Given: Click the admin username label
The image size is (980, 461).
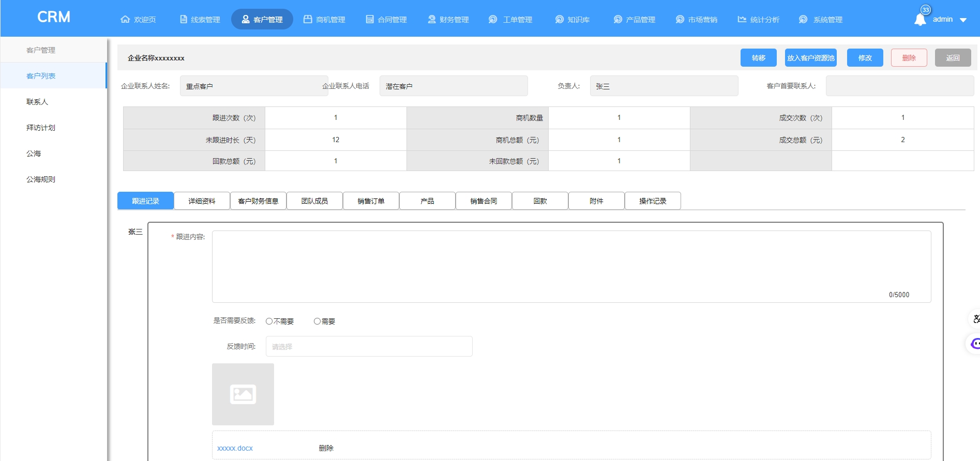Looking at the screenshot, I should coord(943,19).
